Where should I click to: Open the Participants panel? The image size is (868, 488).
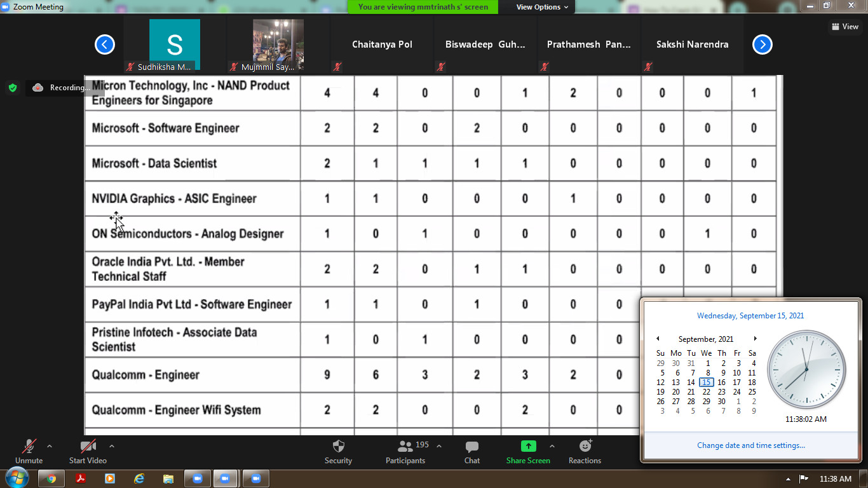405,447
